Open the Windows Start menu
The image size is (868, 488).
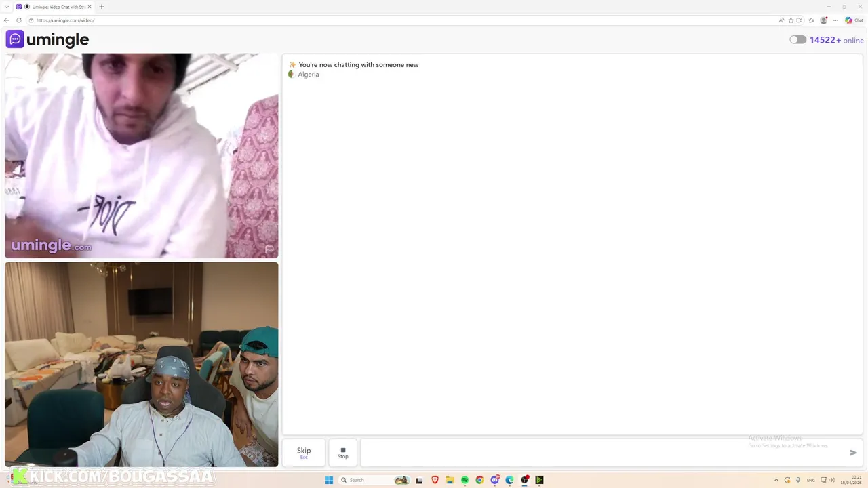point(329,480)
